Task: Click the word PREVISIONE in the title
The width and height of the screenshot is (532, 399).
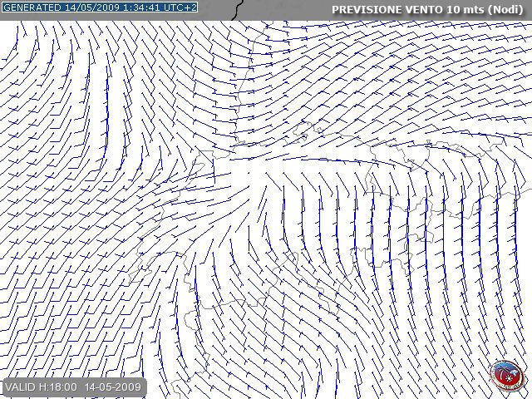Action: (365, 10)
